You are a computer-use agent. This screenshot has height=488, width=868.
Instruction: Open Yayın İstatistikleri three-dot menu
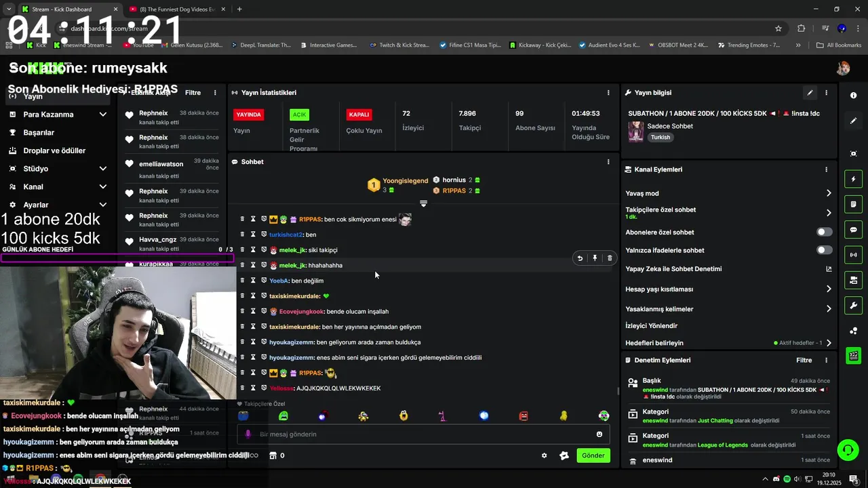pos(608,93)
